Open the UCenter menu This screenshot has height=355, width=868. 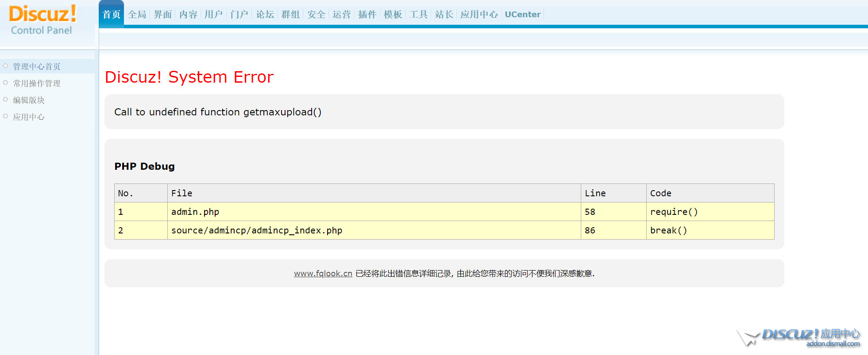coord(522,15)
